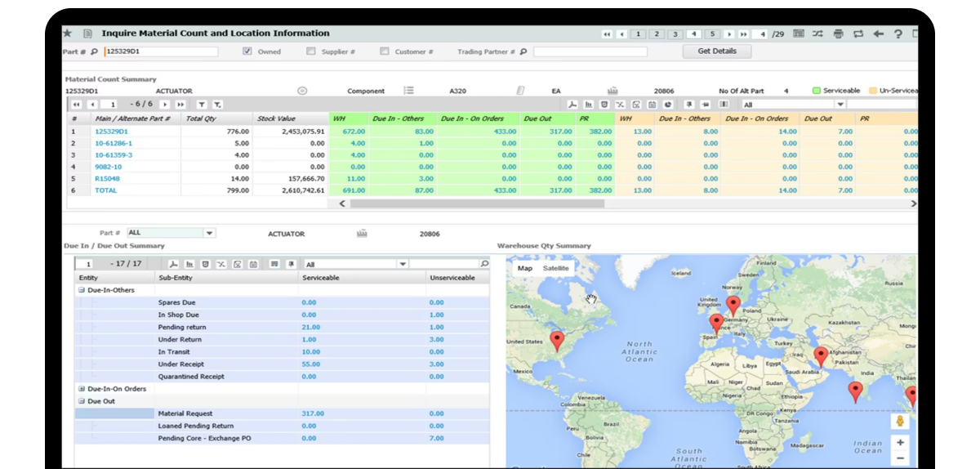
Task: Expand the Due-In-On Orders group
Action: [x=81, y=389]
